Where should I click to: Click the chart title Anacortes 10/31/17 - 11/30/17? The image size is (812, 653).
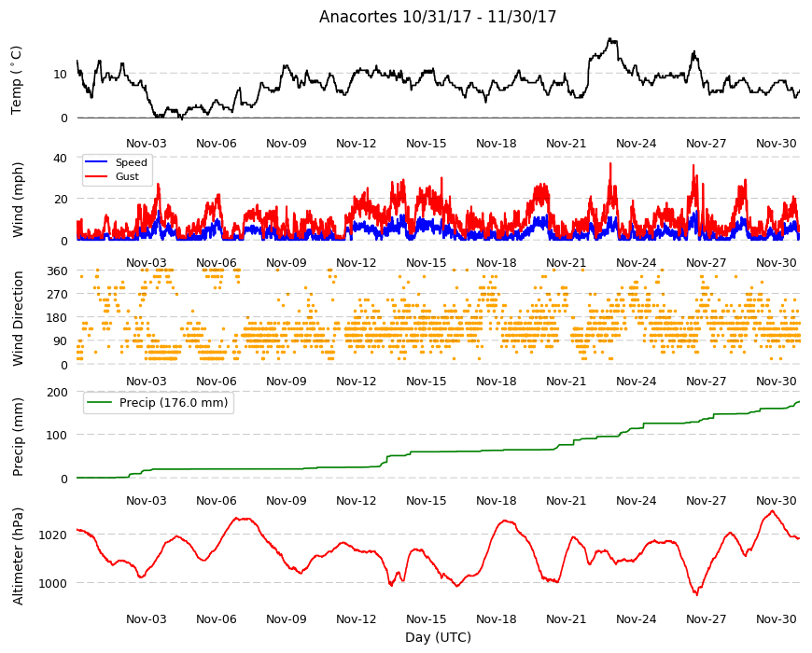tap(437, 17)
